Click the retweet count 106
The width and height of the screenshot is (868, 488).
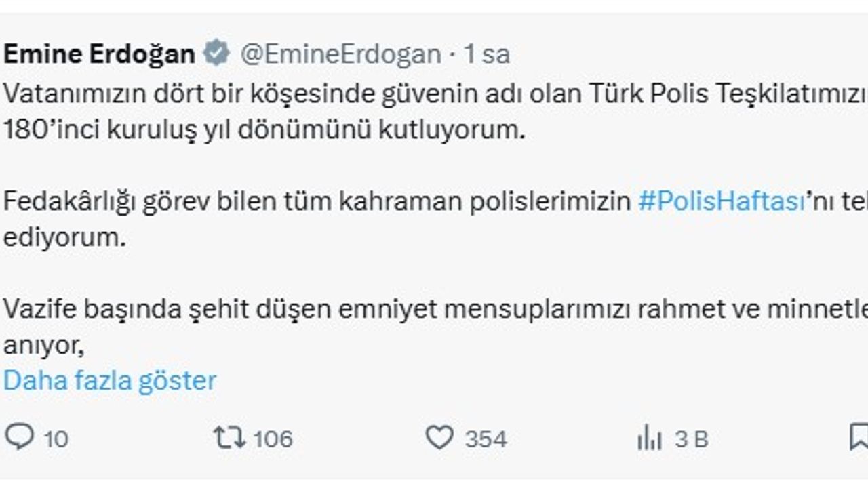pyautogui.click(x=273, y=439)
